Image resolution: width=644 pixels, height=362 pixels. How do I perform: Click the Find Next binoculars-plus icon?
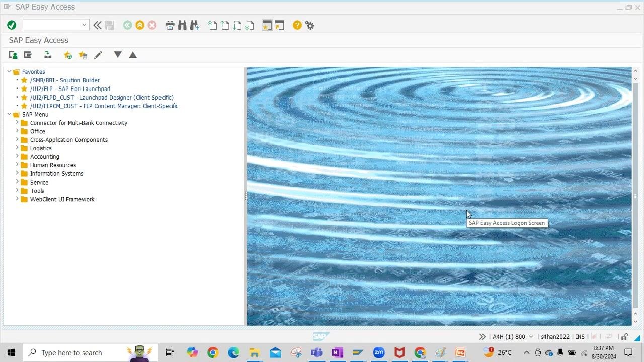(x=194, y=25)
